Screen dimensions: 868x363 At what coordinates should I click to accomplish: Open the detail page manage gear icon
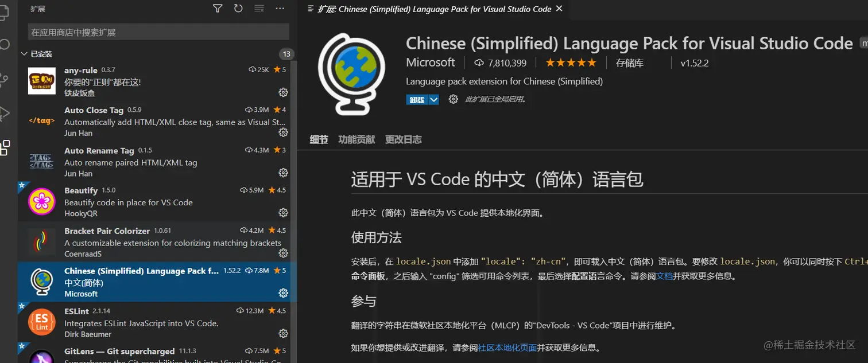pyautogui.click(x=454, y=99)
